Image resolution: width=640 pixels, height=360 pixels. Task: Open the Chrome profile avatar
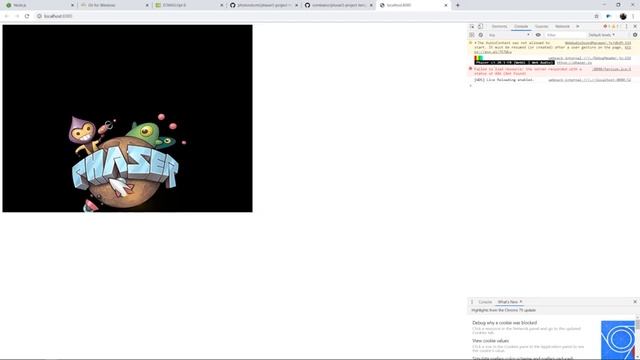coord(623,16)
